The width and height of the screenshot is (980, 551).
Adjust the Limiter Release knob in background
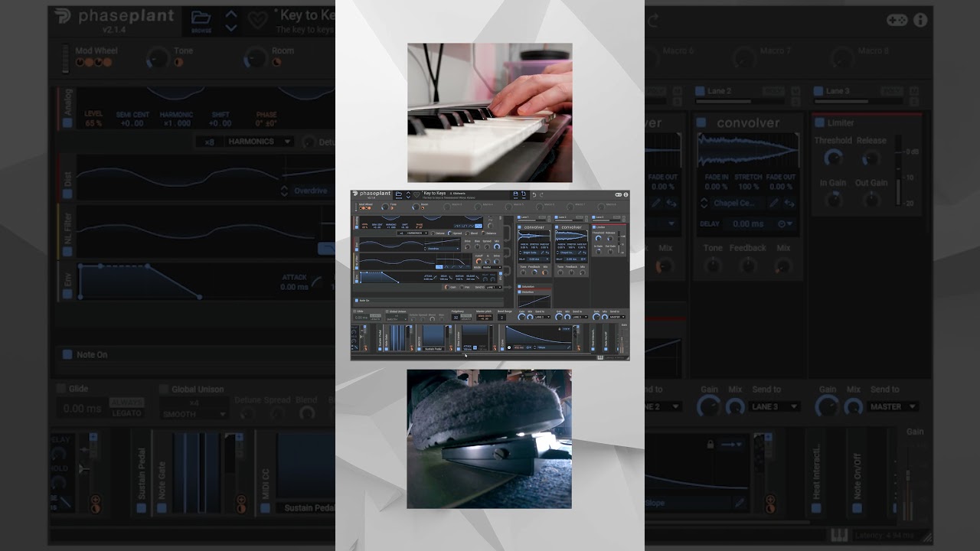[x=871, y=158]
